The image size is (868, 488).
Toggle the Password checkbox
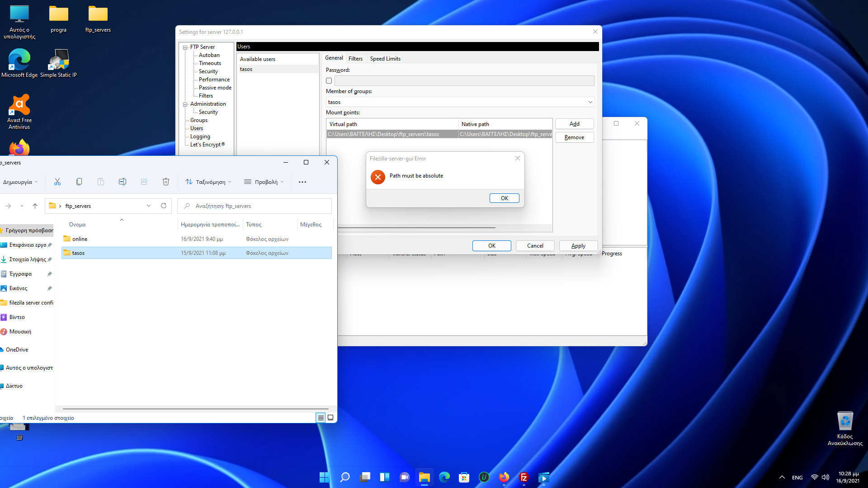(x=329, y=81)
